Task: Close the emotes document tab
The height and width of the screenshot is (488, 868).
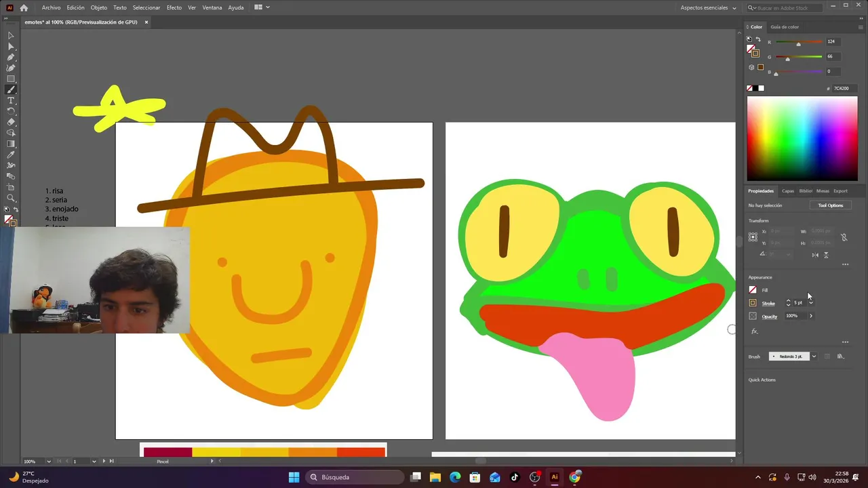Action: (x=146, y=22)
